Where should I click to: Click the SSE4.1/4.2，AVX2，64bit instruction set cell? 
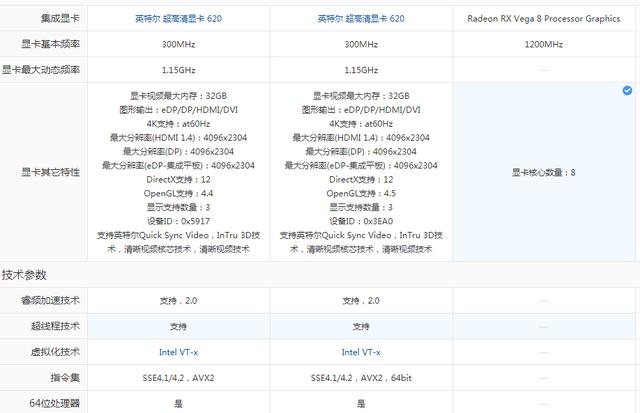pyautogui.click(x=361, y=378)
